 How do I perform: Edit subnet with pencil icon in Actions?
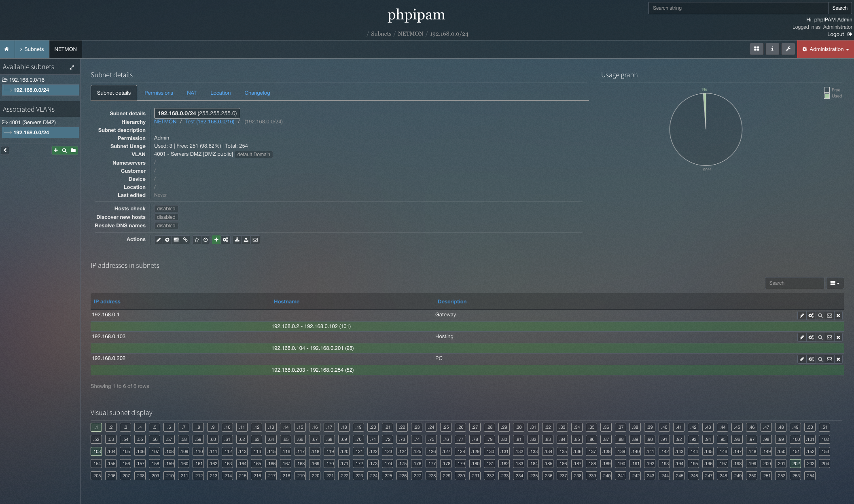coord(159,240)
